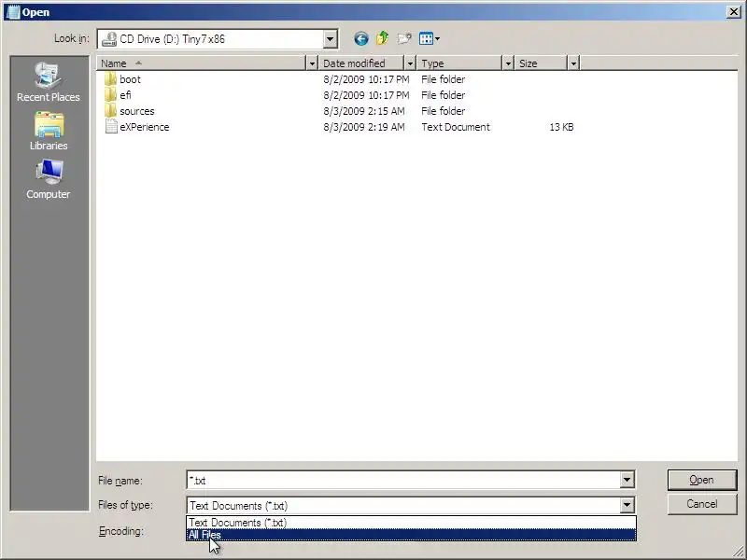Open Name column filter arrow
Screen dimensions: 747x560
(x=312, y=63)
